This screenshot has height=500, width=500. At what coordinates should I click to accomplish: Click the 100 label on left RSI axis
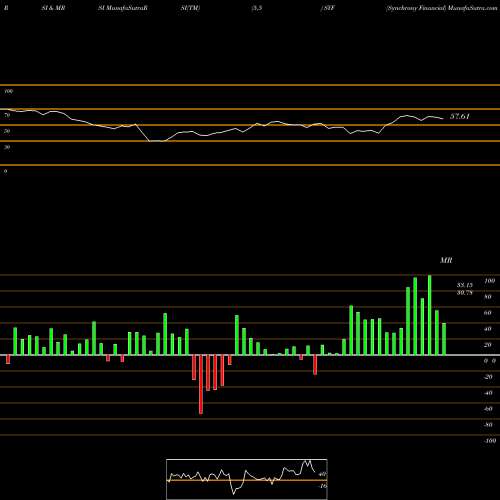pos(8,91)
